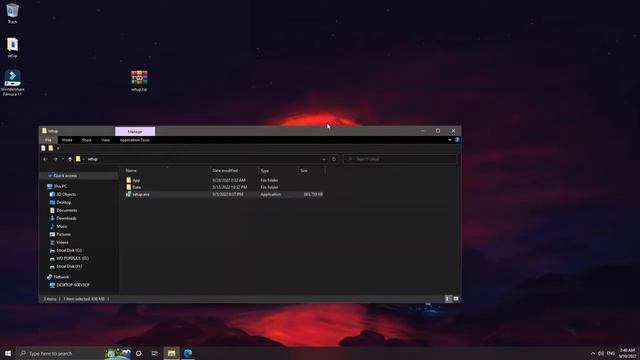The height and width of the screenshot is (360, 640).
Task: Open the DESKTOP computer under Network
Action: tap(73, 285)
